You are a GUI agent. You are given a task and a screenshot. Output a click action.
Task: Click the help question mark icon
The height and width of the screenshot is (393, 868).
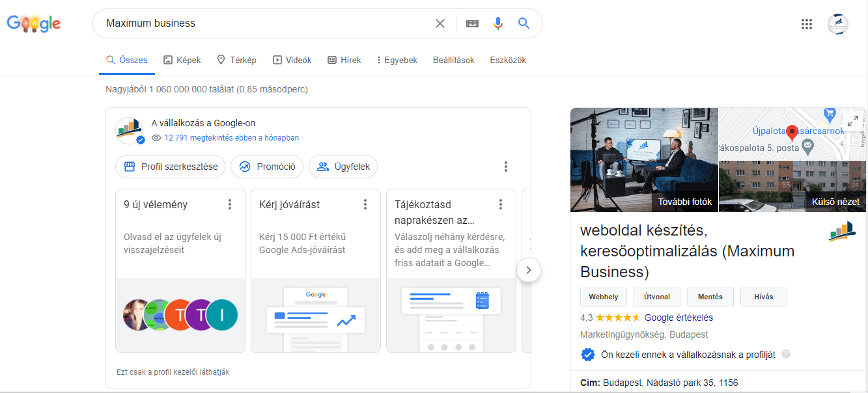(786, 355)
